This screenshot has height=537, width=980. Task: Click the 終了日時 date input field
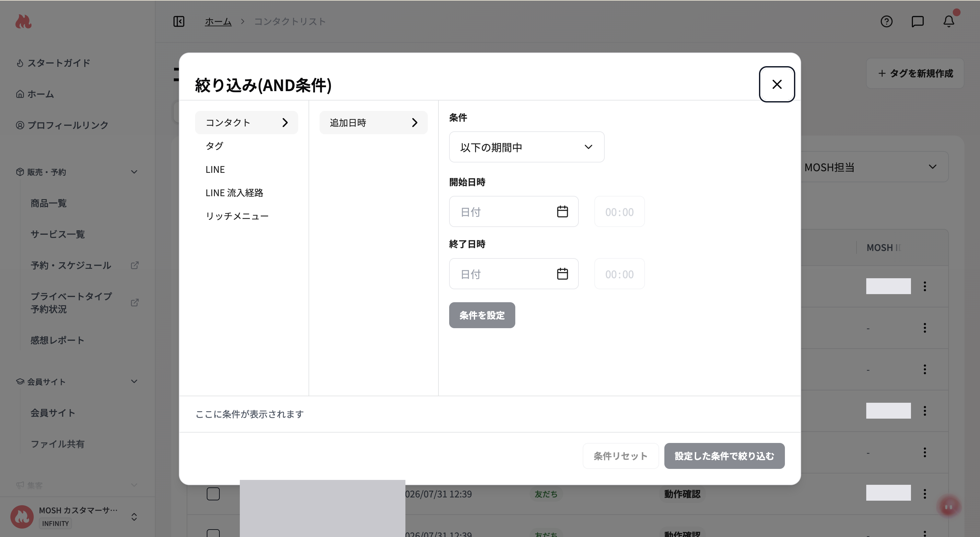tap(514, 274)
